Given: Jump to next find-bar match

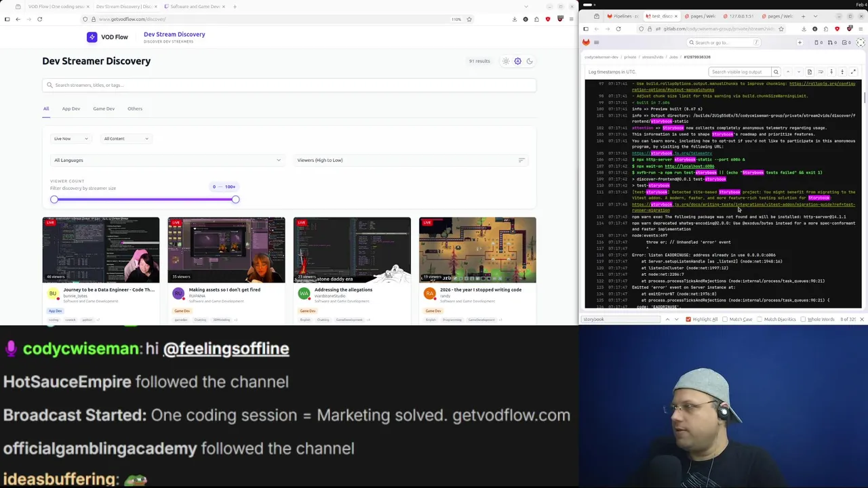Looking at the screenshot, I should pos(677,319).
